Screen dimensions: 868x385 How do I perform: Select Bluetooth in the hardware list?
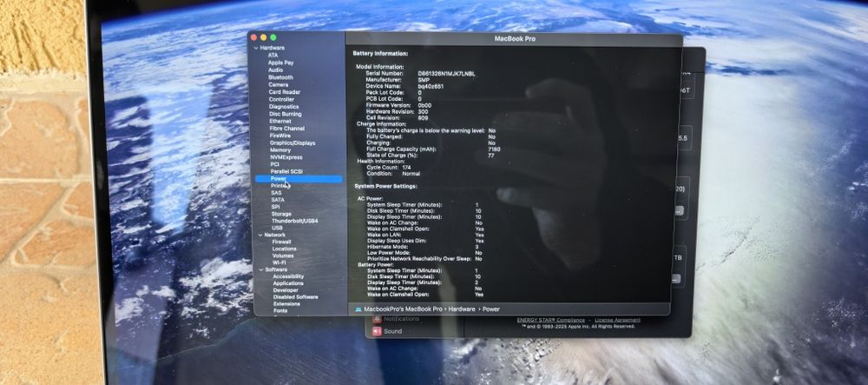coord(280,77)
